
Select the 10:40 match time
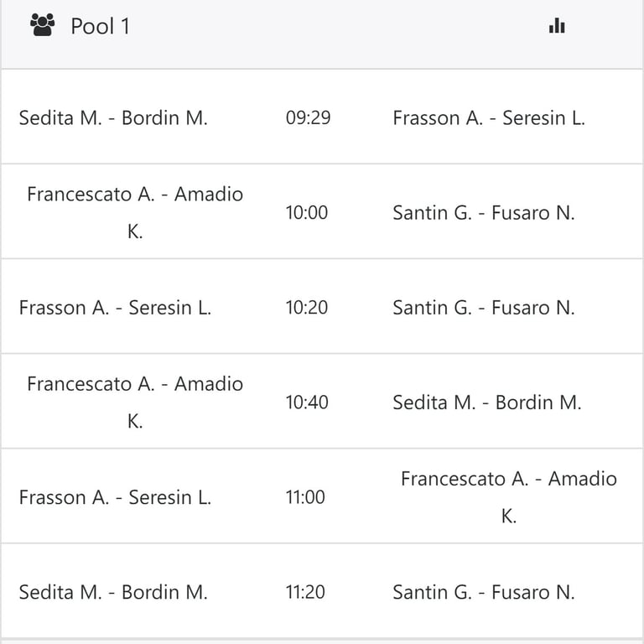pyautogui.click(x=307, y=402)
